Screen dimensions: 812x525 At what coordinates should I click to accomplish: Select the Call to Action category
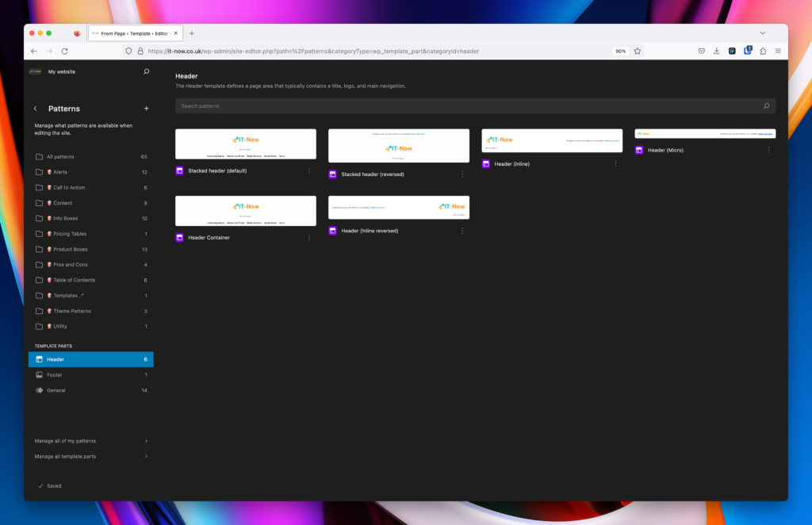click(x=91, y=187)
